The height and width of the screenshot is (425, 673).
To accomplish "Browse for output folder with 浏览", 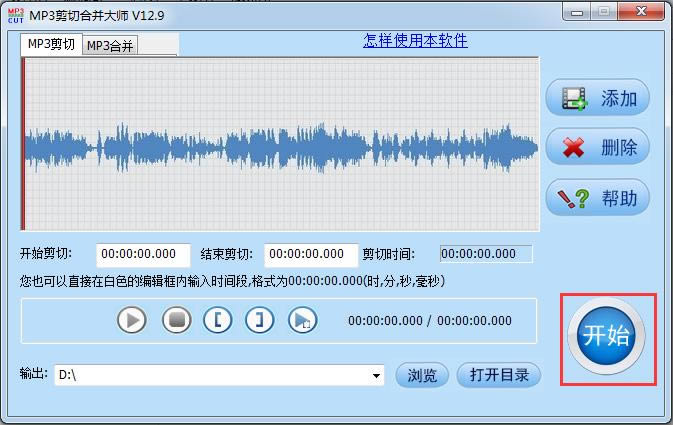I will (422, 375).
